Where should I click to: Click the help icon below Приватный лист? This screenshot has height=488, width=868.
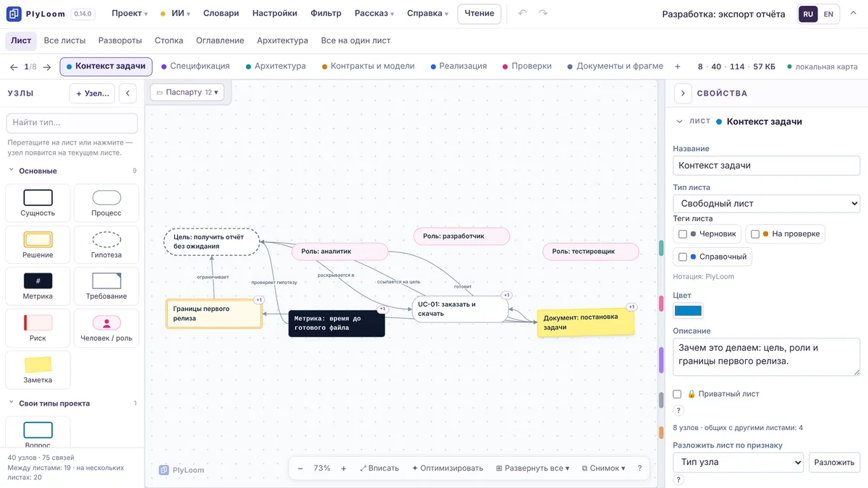(x=678, y=411)
